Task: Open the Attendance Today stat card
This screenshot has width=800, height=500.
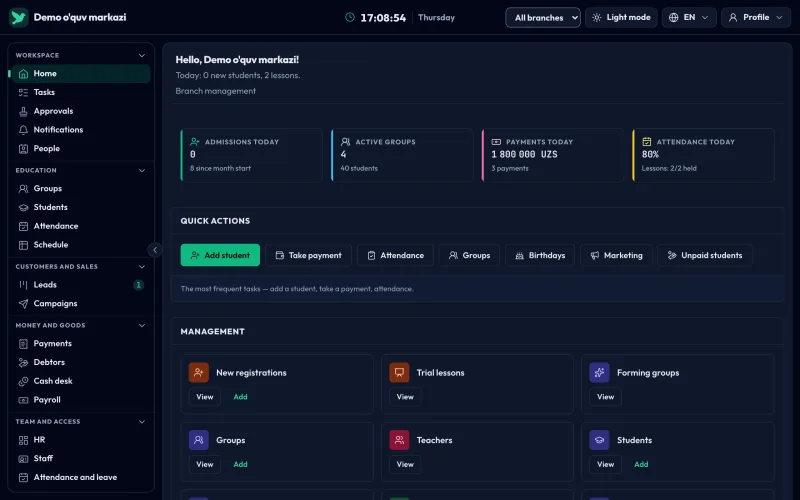Action: click(x=703, y=155)
